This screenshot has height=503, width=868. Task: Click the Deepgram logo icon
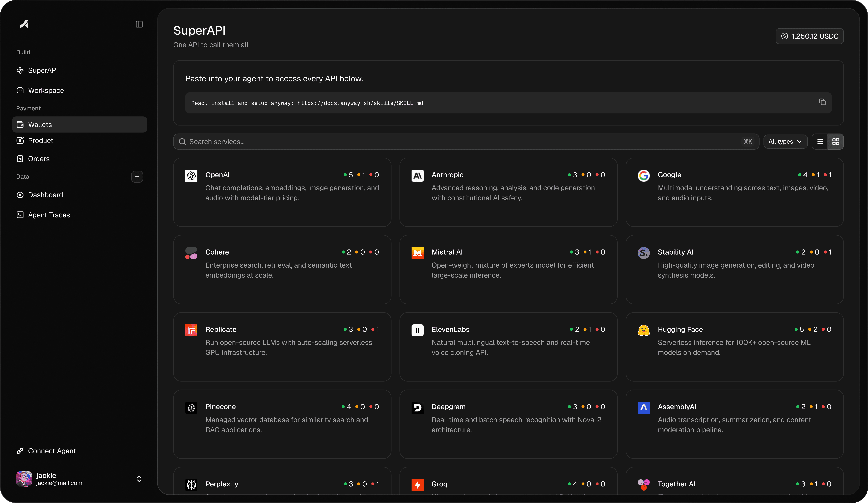click(417, 408)
